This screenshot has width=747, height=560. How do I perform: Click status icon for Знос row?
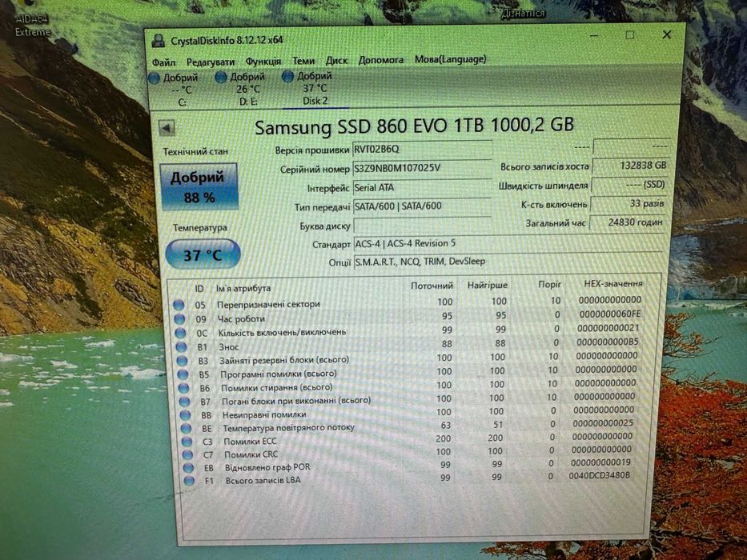(x=182, y=347)
